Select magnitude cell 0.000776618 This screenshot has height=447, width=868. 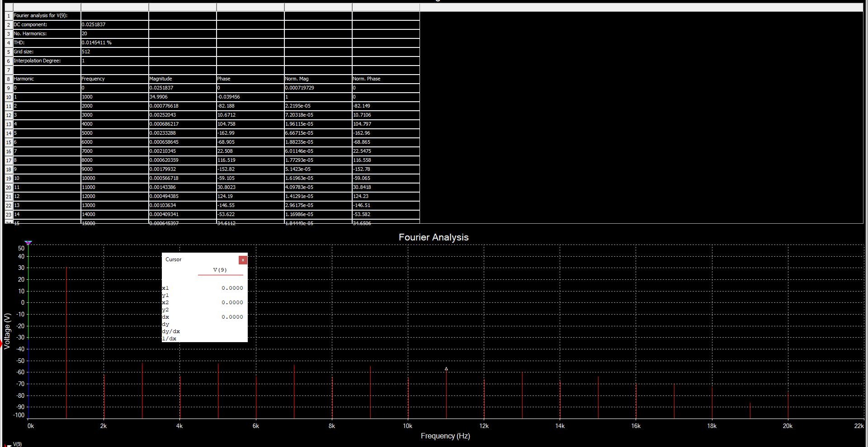(183, 106)
